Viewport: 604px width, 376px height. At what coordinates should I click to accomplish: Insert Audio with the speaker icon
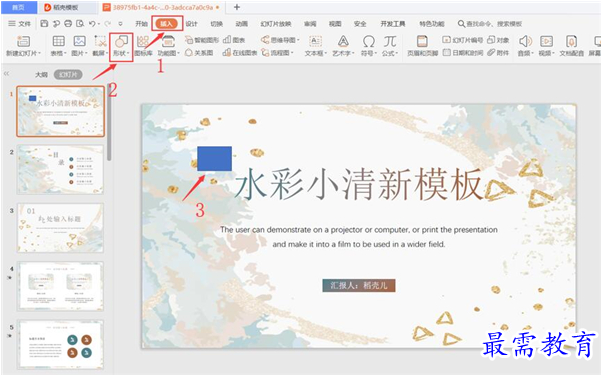[525, 41]
